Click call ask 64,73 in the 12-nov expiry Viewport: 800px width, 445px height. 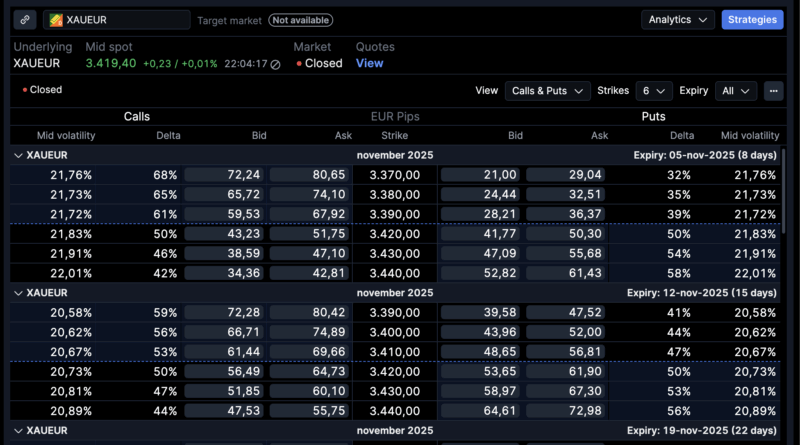click(309, 371)
